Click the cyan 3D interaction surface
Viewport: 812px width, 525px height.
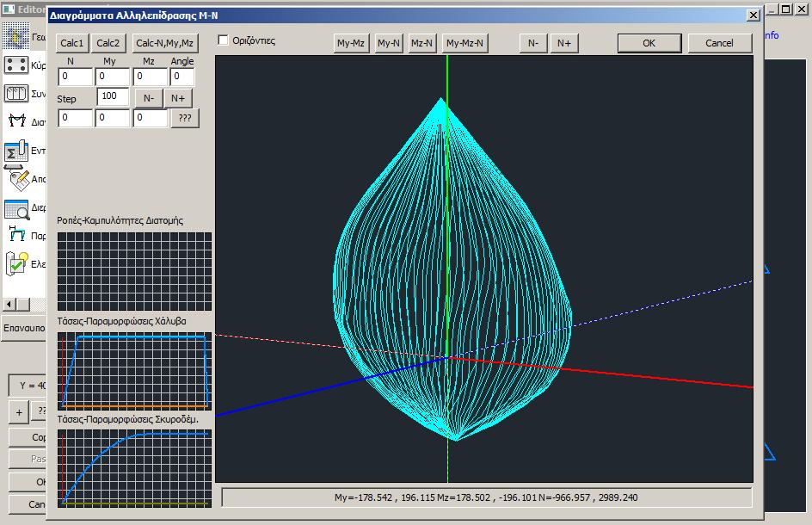point(452,269)
